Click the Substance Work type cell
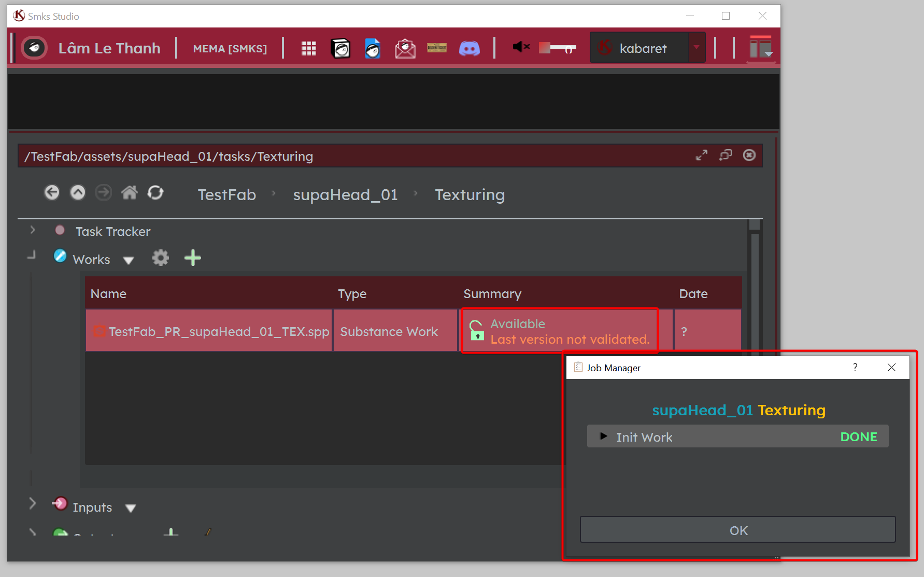 tap(395, 331)
